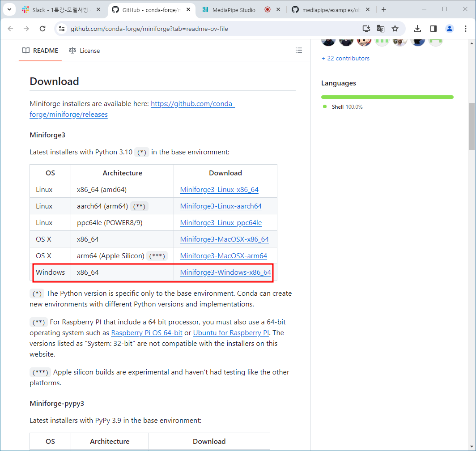This screenshot has height=451, width=476.
Task: Reload the current page
Action: (42, 29)
